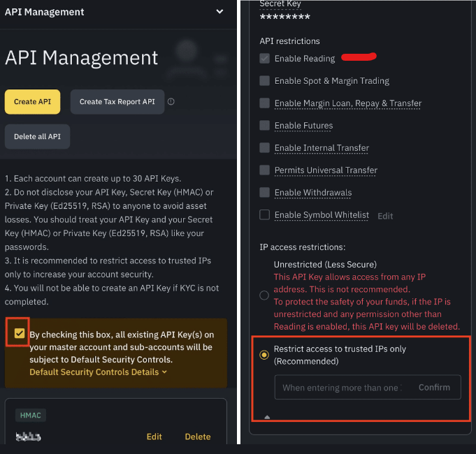The image size is (476, 454).
Task: Click the small up arrow below IP field
Action: point(266,417)
